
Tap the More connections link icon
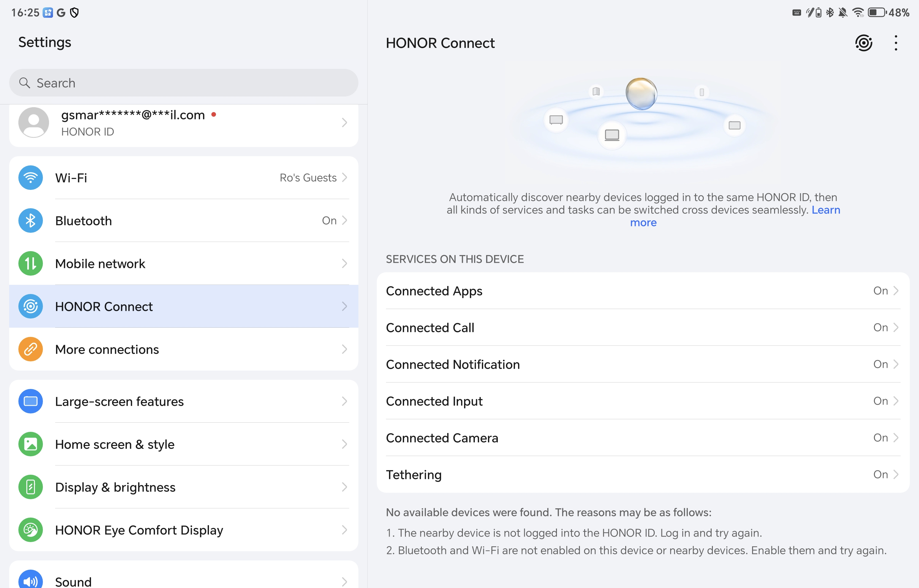[x=31, y=349]
